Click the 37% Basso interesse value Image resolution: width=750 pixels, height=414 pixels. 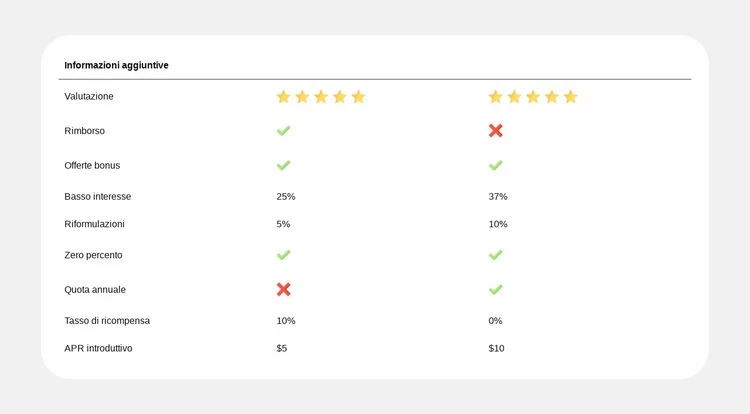coord(498,197)
